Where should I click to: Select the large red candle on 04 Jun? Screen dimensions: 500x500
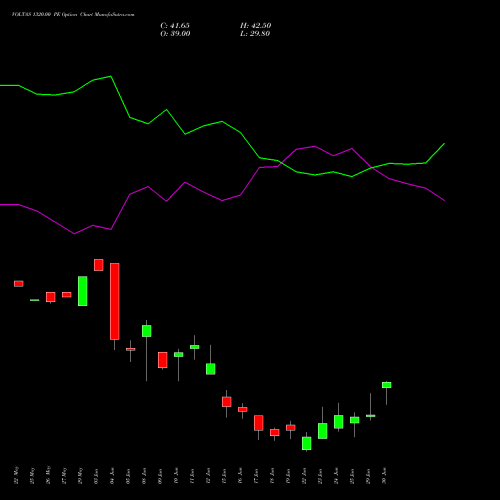point(115,301)
